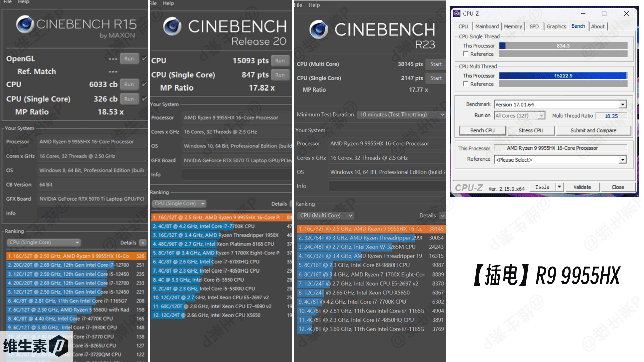This screenshot has width=644, height=362.
Task: Click the Cinebench R15 sphere logo
Action: [25, 24]
